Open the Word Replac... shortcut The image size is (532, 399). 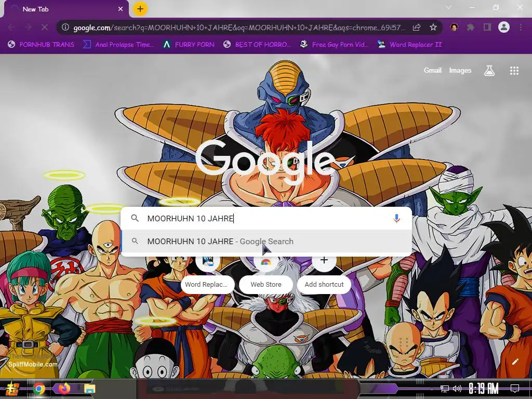208,274
